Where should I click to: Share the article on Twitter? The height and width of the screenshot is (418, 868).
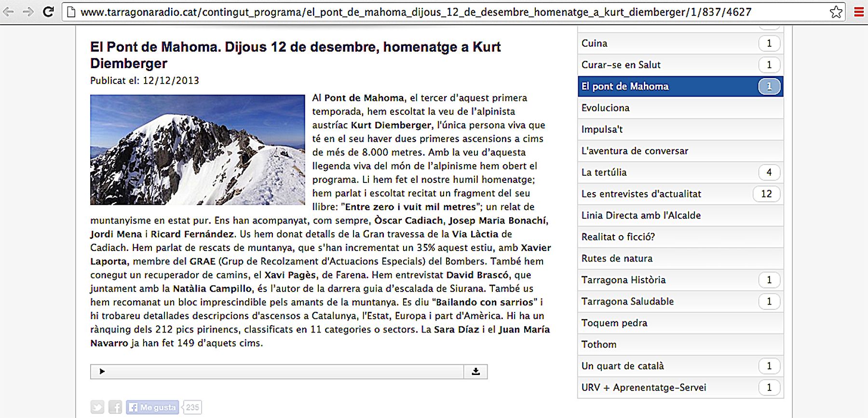tap(97, 407)
